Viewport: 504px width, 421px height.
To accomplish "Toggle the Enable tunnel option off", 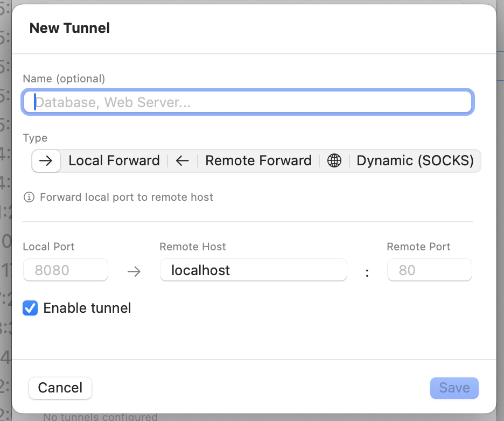I will point(30,308).
